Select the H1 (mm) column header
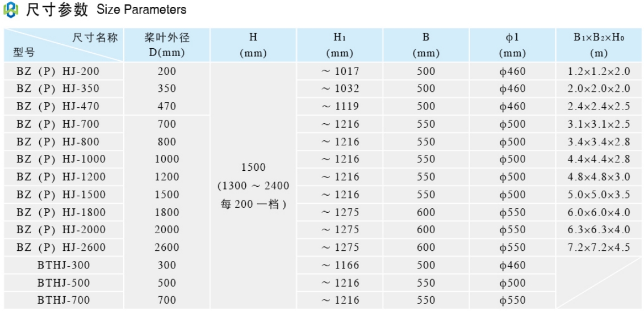 (340, 45)
